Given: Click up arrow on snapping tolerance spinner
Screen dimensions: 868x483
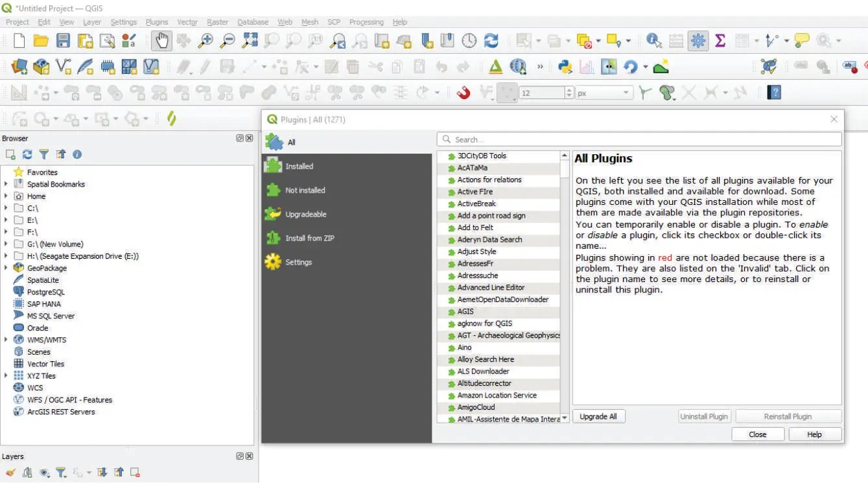Looking at the screenshot, I should 569,89.
